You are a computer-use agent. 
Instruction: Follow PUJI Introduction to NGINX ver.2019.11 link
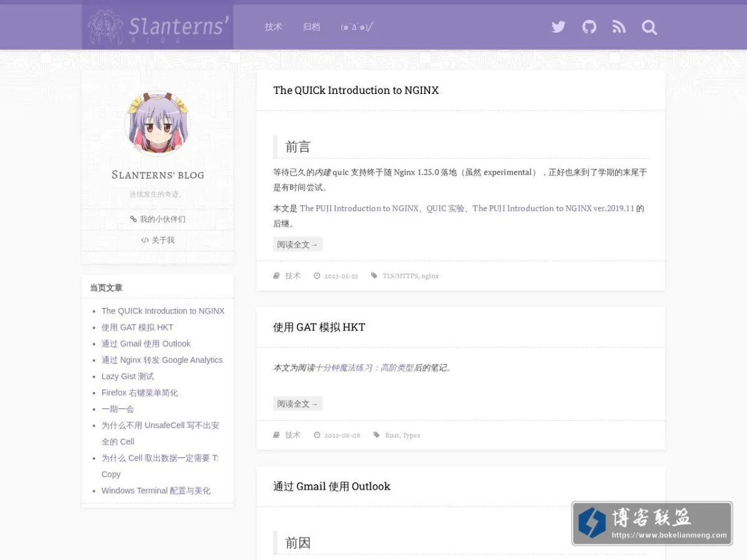point(553,208)
